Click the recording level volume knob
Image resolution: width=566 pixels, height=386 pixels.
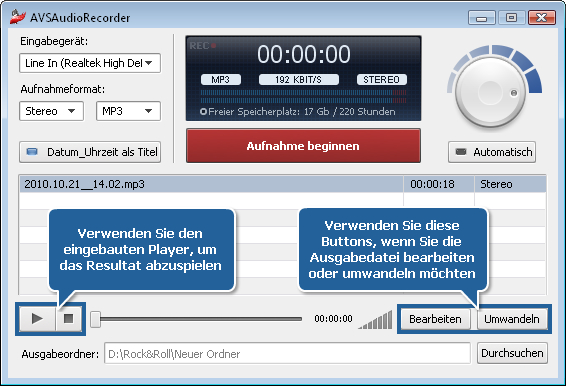click(490, 92)
